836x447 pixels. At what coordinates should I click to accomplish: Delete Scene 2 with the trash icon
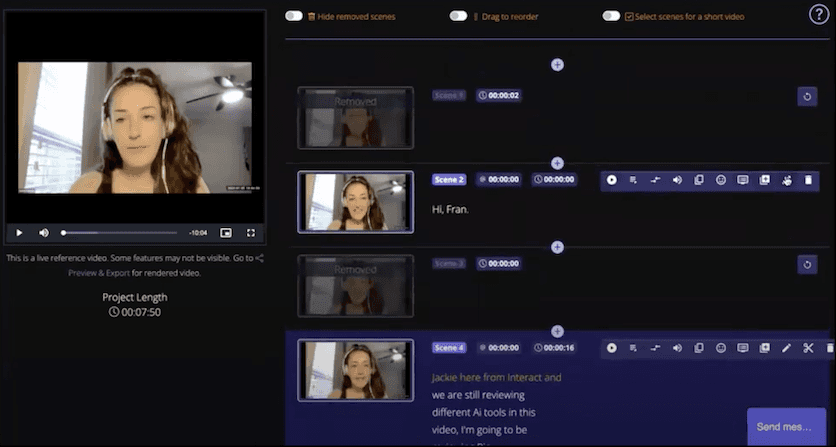click(808, 180)
